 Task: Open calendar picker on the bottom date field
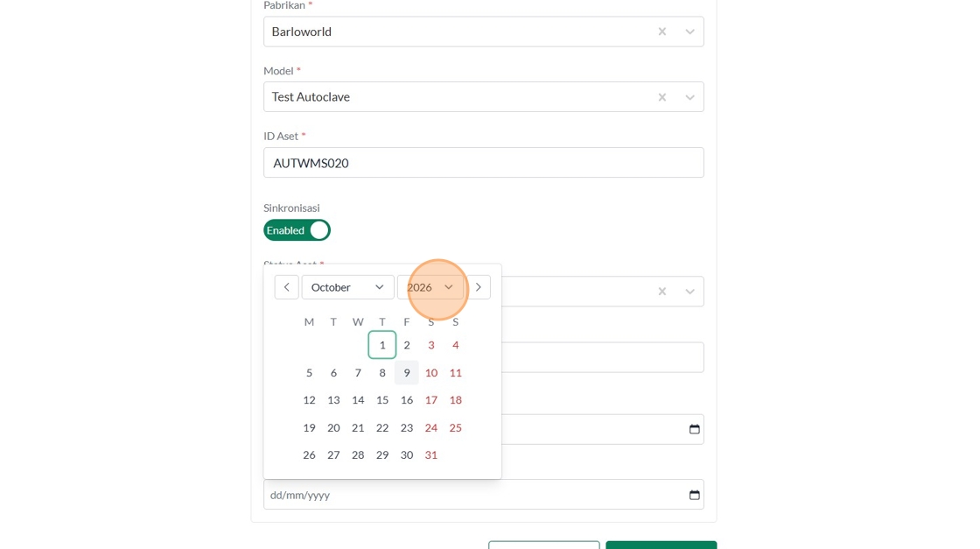pos(695,495)
